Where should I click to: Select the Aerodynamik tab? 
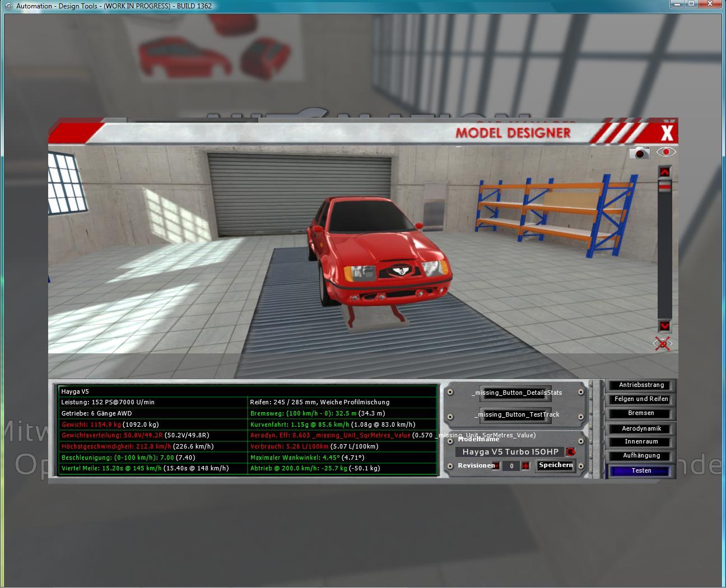click(x=641, y=429)
